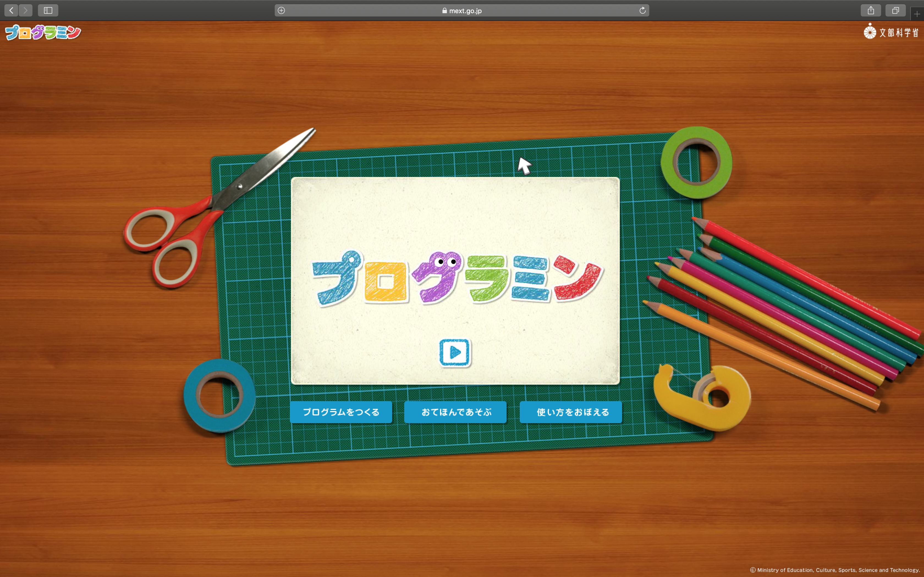Click the 使い方をおぼえる button
The height and width of the screenshot is (577, 924).
click(571, 412)
